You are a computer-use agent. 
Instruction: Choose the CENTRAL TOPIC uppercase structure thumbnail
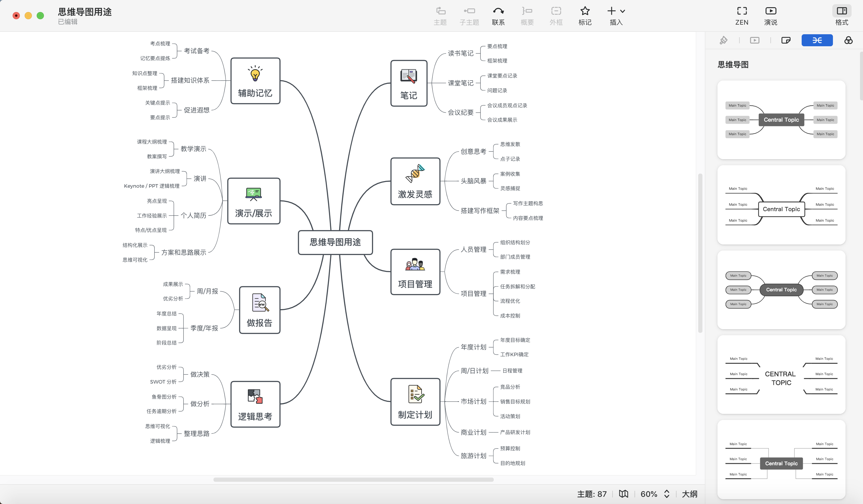(781, 374)
